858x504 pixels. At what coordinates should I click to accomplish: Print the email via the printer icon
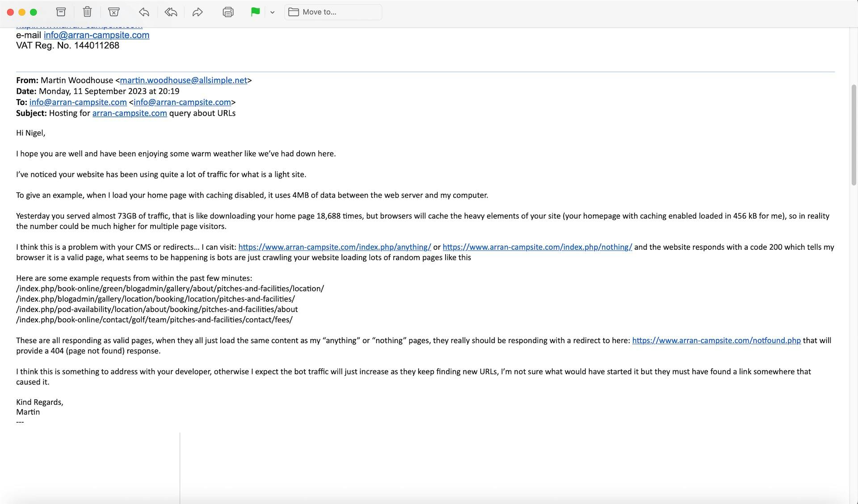pyautogui.click(x=228, y=12)
